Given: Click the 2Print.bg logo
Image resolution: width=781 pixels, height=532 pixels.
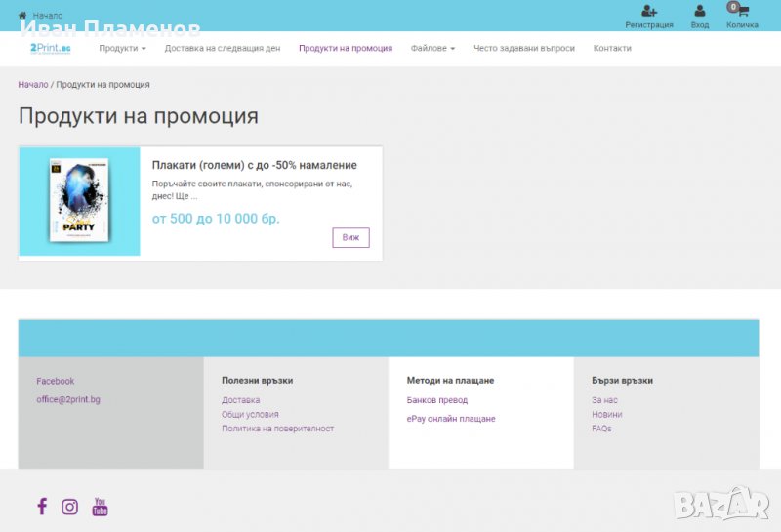Looking at the screenshot, I should (x=51, y=48).
